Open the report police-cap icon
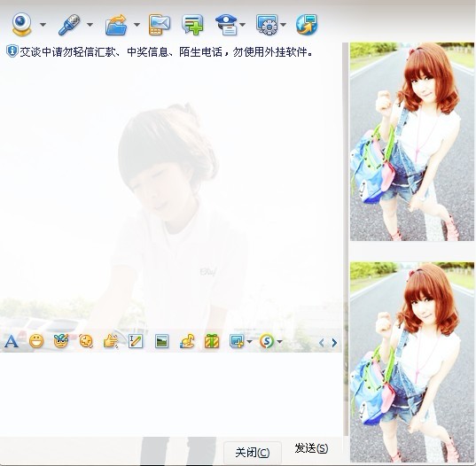The image size is (476, 466). coord(226,25)
